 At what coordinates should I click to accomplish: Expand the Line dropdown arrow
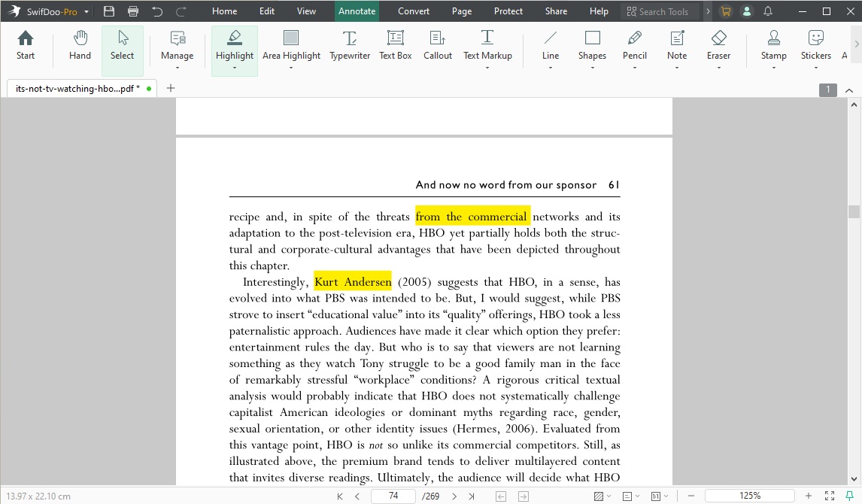point(551,68)
